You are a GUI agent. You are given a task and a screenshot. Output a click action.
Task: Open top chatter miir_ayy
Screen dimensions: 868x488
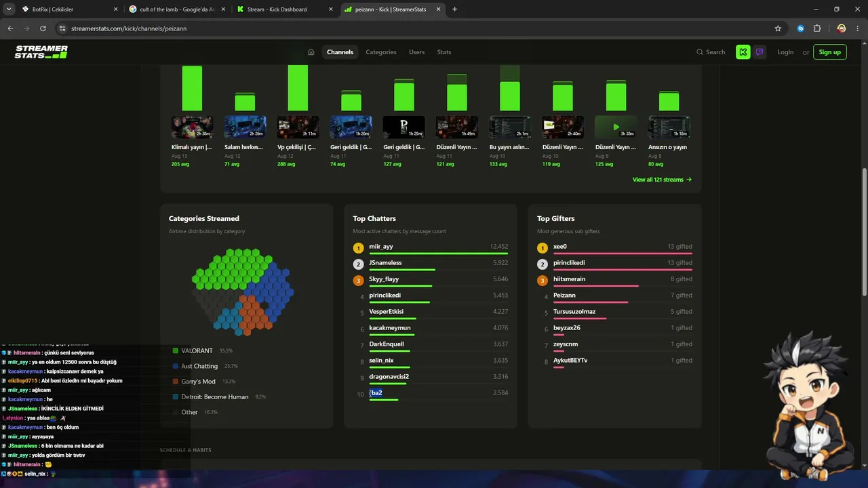381,247
